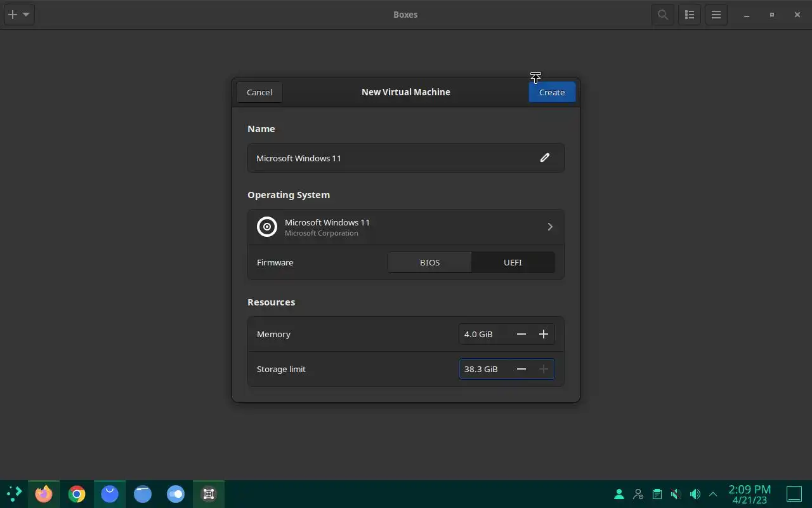Click the Microsoft Corporation vendor text
812x508 pixels.
point(322,233)
